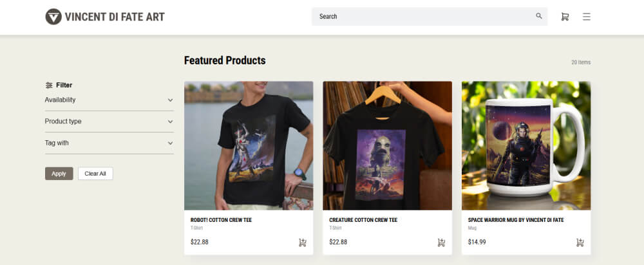
Task: Open the shopping cart icon in header
Action: [x=565, y=17]
